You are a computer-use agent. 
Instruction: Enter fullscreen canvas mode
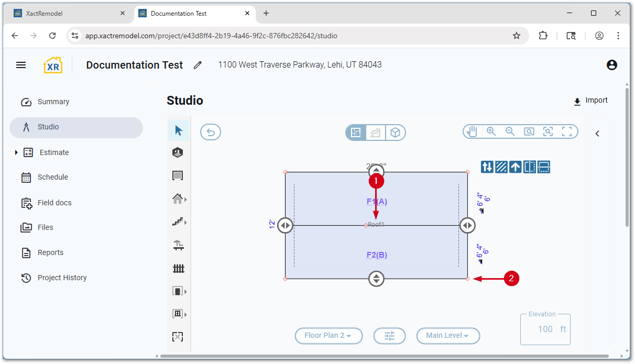click(566, 132)
